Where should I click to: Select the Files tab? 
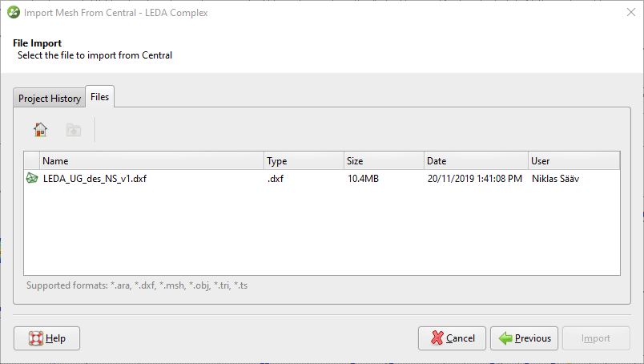[x=100, y=97]
